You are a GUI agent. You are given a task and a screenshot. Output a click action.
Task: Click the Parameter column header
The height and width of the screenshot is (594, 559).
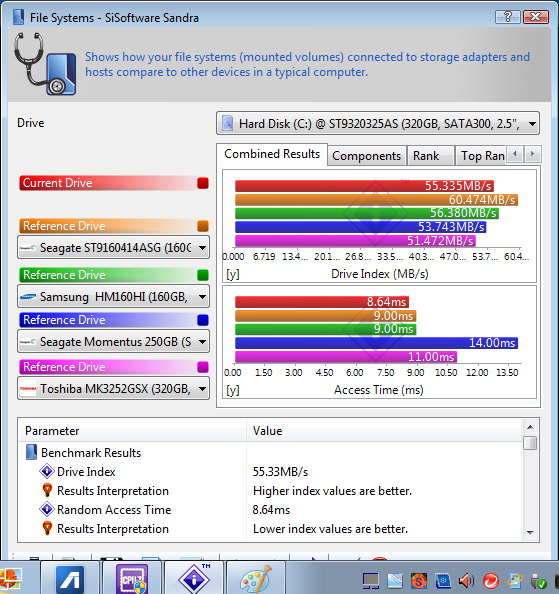(x=133, y=431)
